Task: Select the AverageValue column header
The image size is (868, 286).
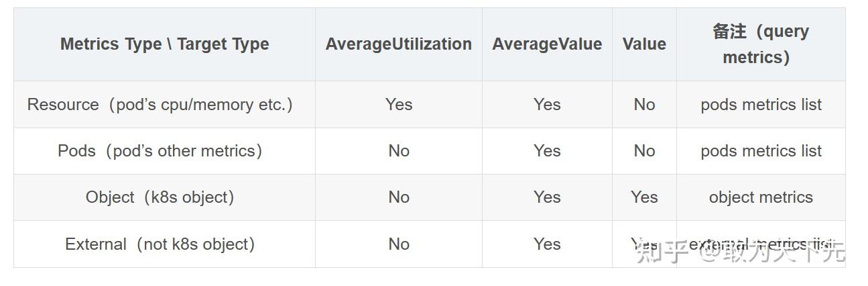Action: tap(547, 44)
